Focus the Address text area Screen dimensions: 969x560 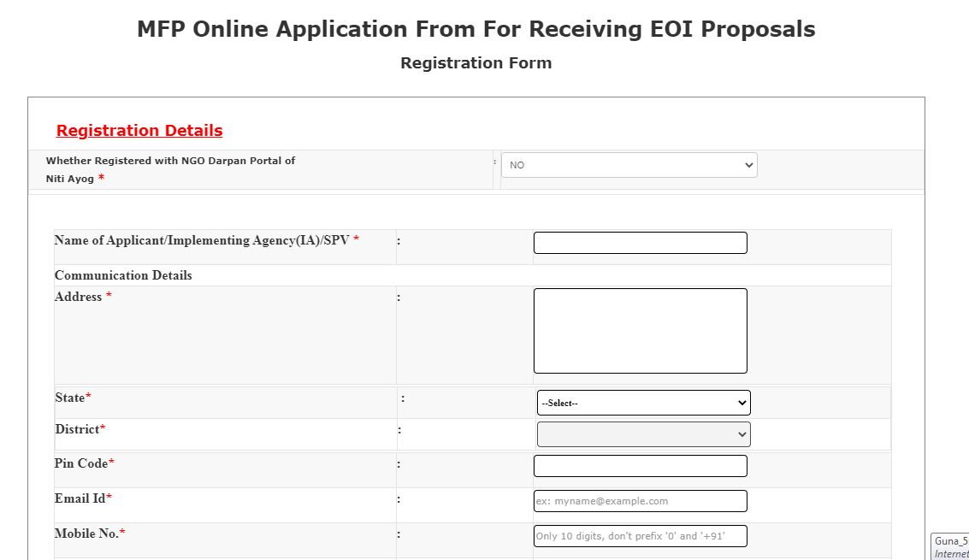pos(640,331)
